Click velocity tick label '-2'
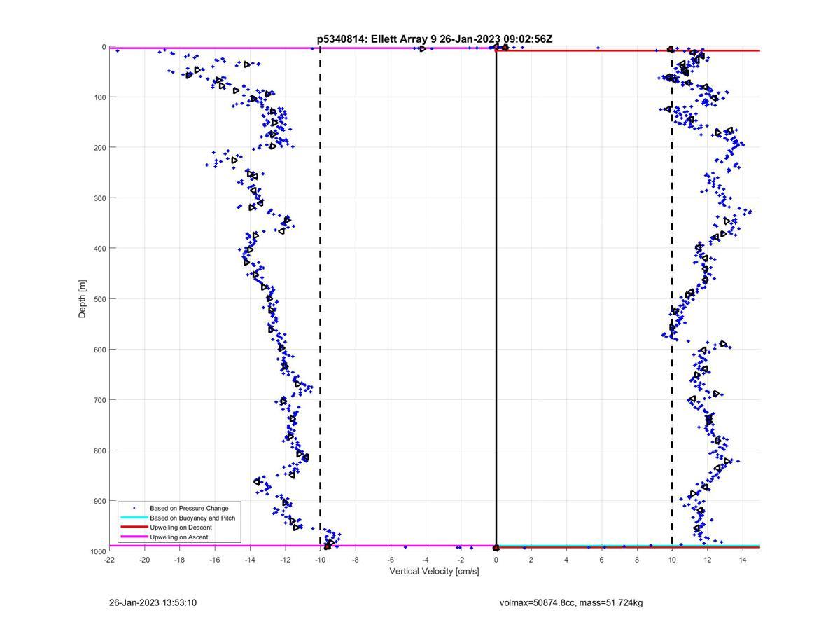The height and width of the screenshot is (620, 840). coord(461,560)
